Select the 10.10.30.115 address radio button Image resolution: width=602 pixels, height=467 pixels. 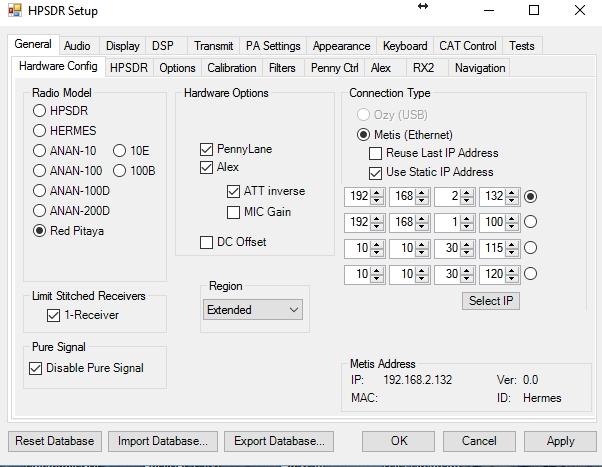point(530,248)
